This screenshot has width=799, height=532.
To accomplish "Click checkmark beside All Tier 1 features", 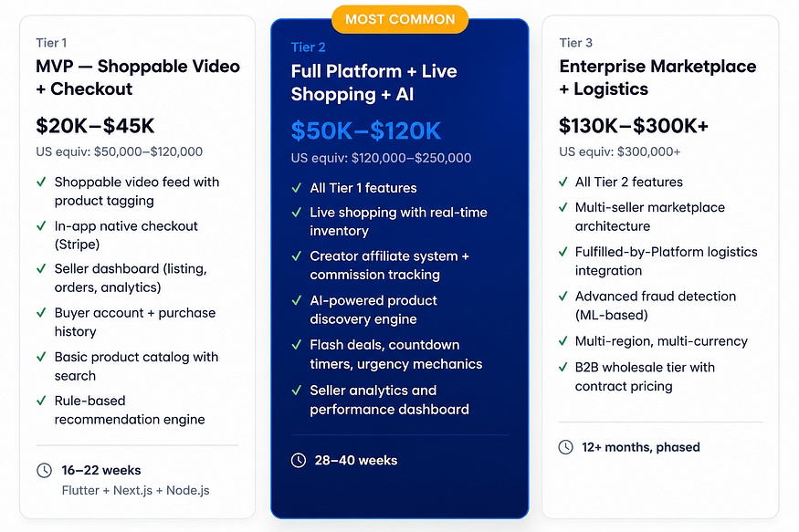I will coord(296,188).
